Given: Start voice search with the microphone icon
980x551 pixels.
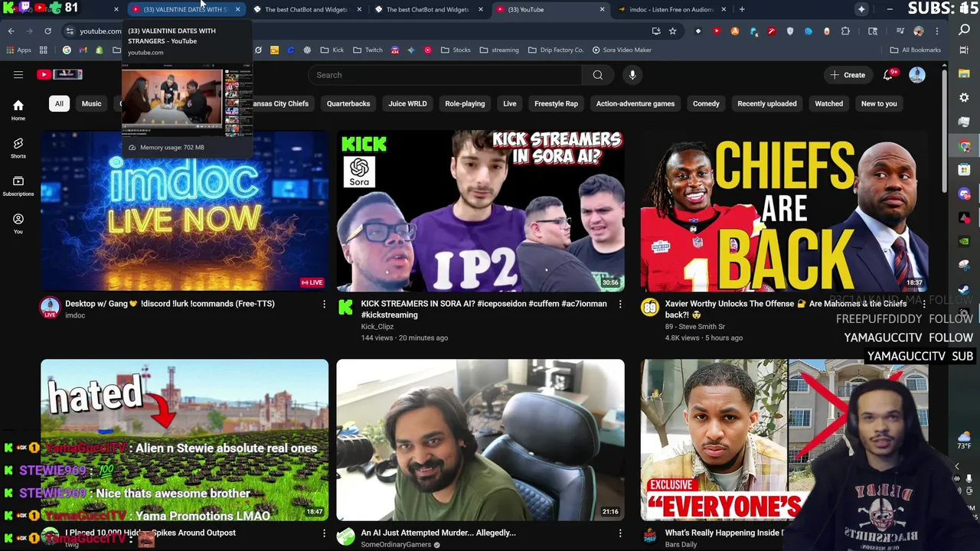Looking at the screenshot, I should point(632,75).
